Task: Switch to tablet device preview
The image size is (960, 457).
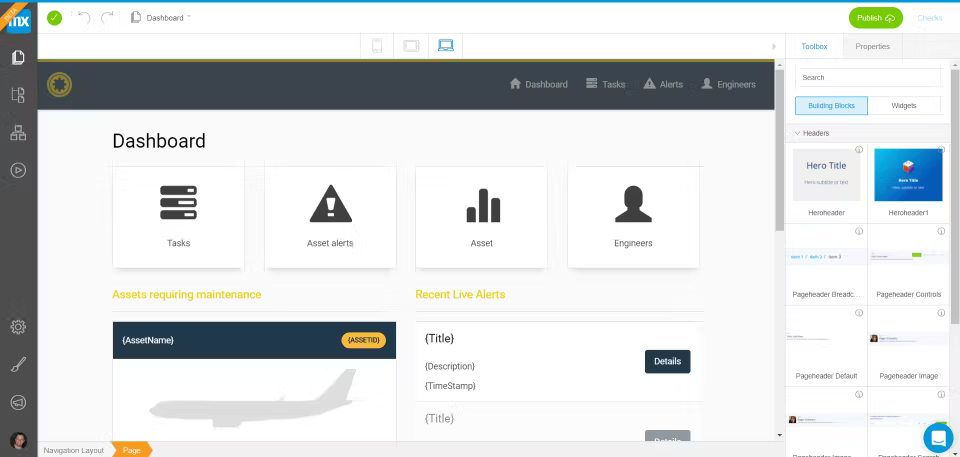Action: click(411, 45)
